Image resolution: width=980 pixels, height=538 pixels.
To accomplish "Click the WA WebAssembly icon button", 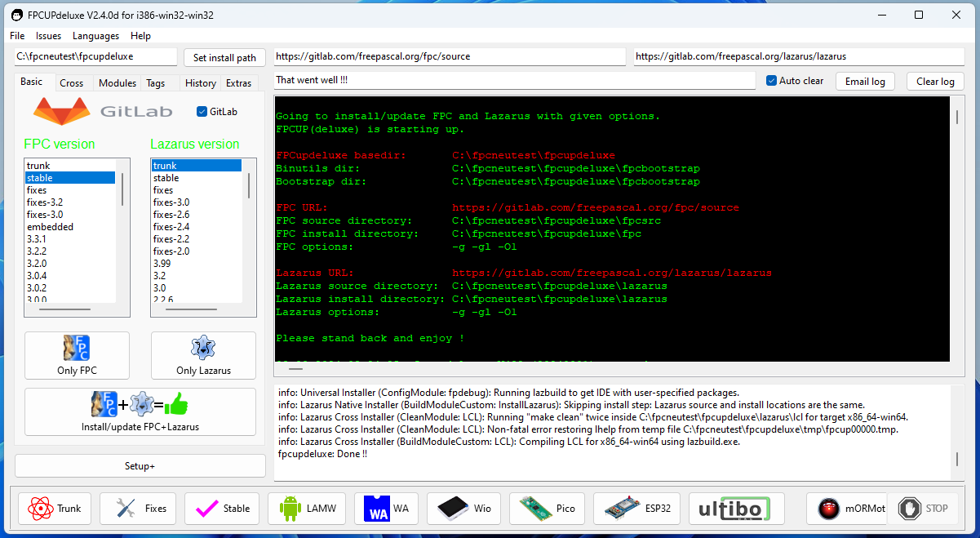I will click(388, 508).
